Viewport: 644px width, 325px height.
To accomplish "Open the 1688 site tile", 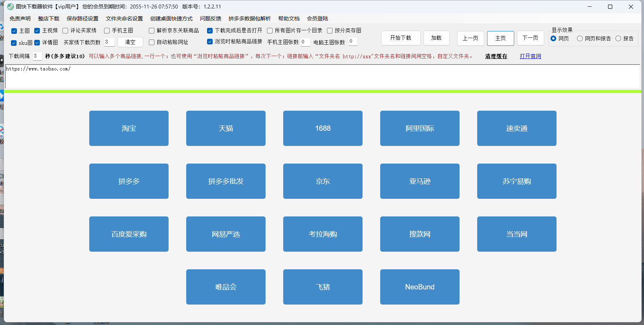I will [323, 128].
